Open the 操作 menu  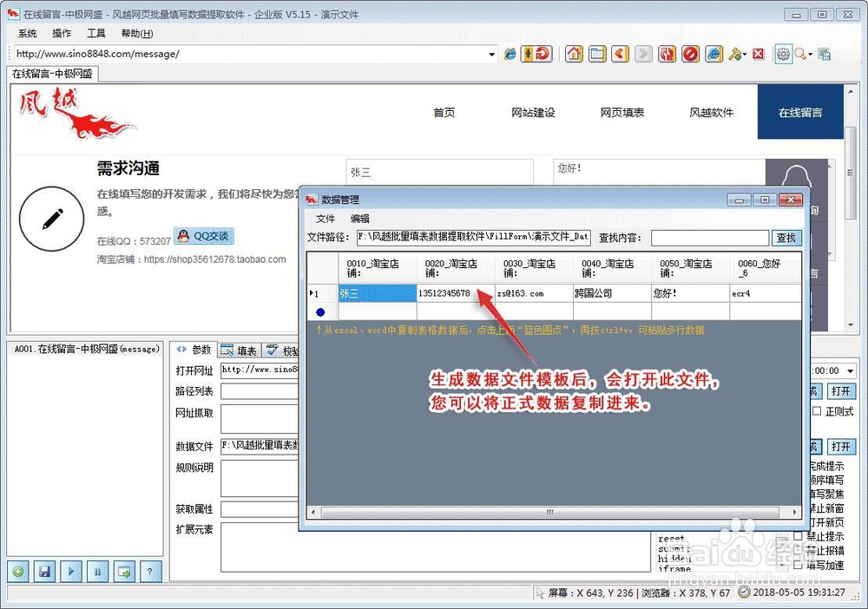(62, 33)
